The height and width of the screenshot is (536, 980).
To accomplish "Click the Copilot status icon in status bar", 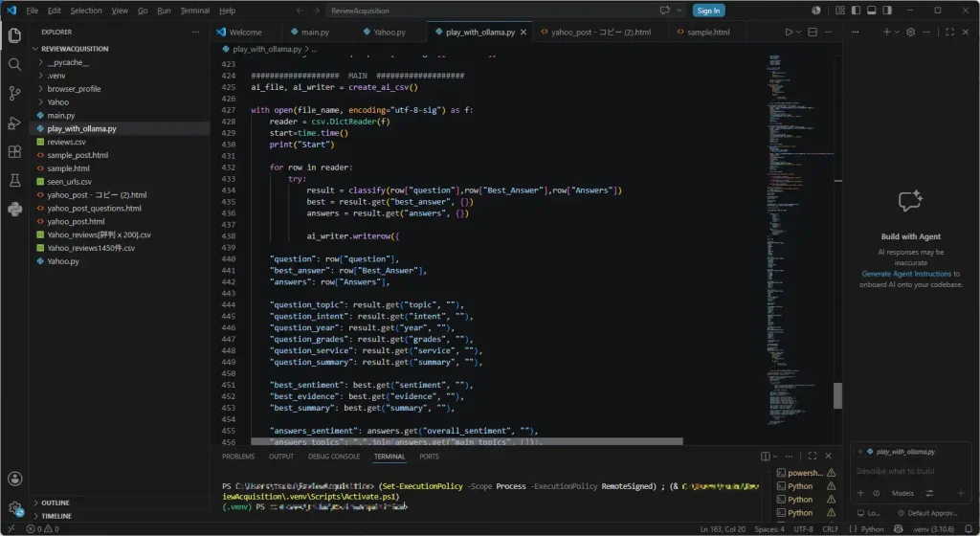I will pyautogui.click(x=898, y=529).
